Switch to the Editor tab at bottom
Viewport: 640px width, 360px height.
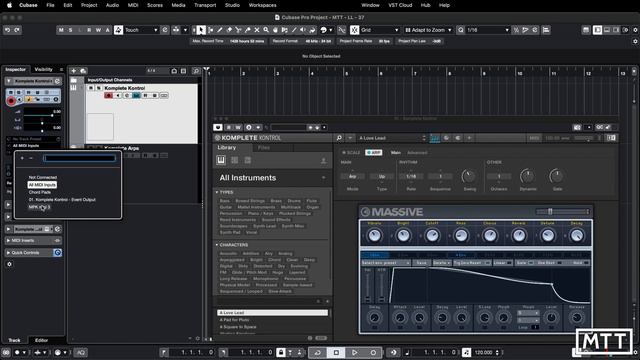click(x=41, y=340)
